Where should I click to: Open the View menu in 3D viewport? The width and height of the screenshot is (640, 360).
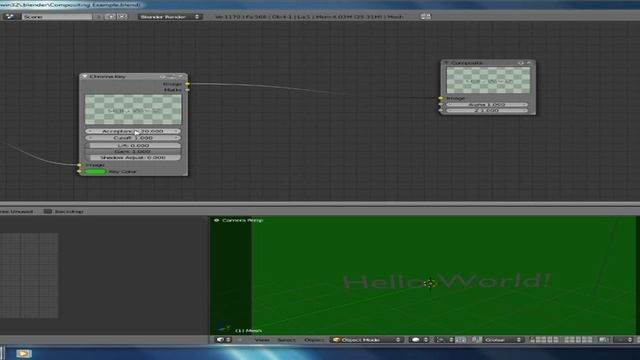pyautogui.click(x=262, y=340)
